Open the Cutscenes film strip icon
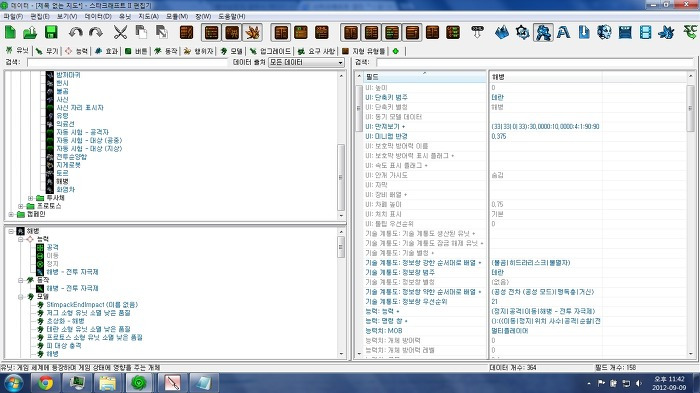Screen dimensions: 700x393 click(x=646, y=33)
